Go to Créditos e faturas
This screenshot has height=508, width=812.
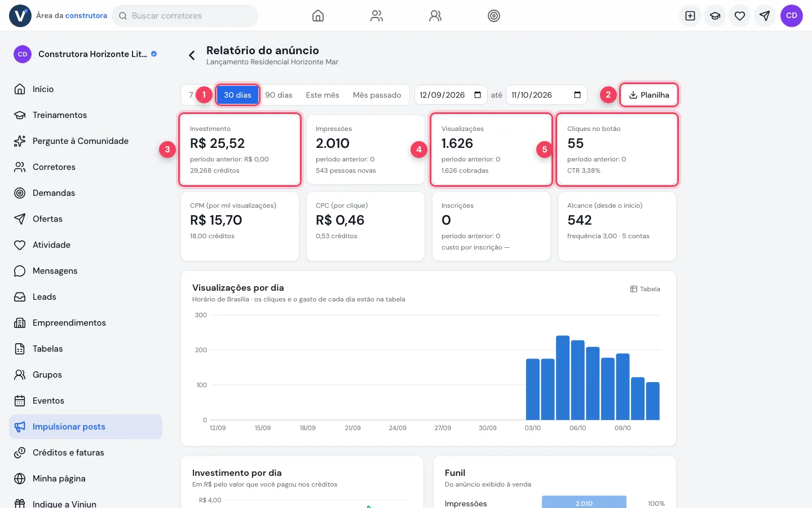tap(86, 453)
